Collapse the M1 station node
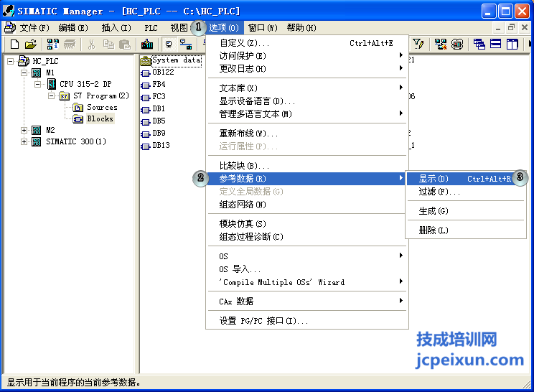The height and width of the screenshot is (392, 534). click(24, 73)
